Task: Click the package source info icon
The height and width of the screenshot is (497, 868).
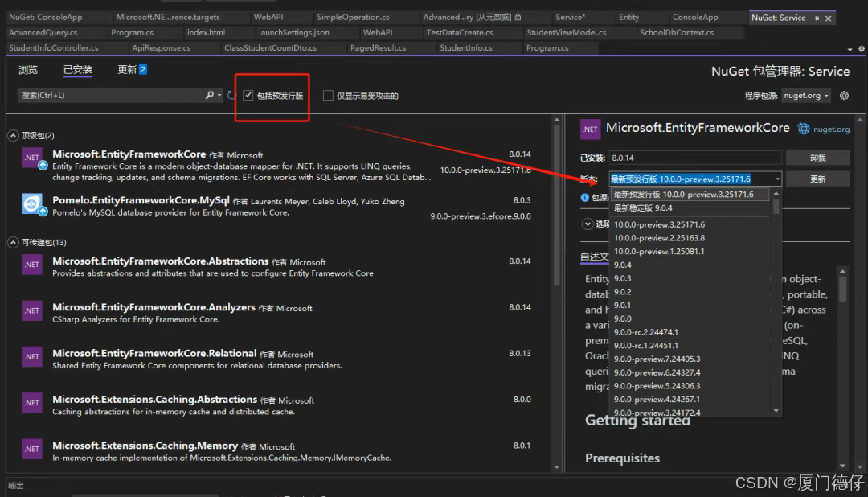Action: (584, 197)
